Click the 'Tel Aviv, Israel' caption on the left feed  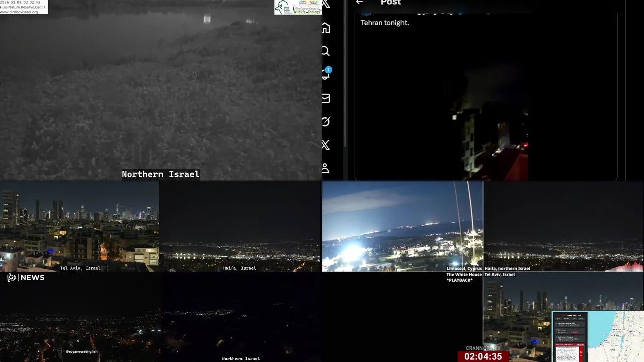pyautogui.click(x=80, y=268)
